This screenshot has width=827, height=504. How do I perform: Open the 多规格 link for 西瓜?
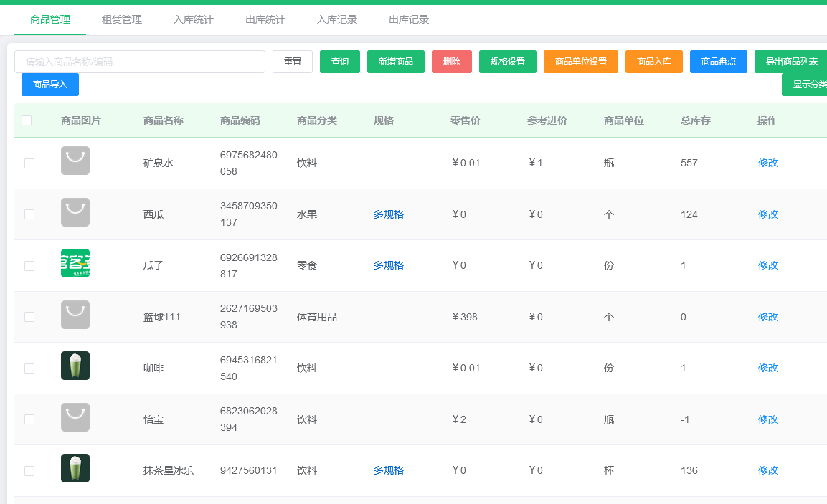[388, 214]
